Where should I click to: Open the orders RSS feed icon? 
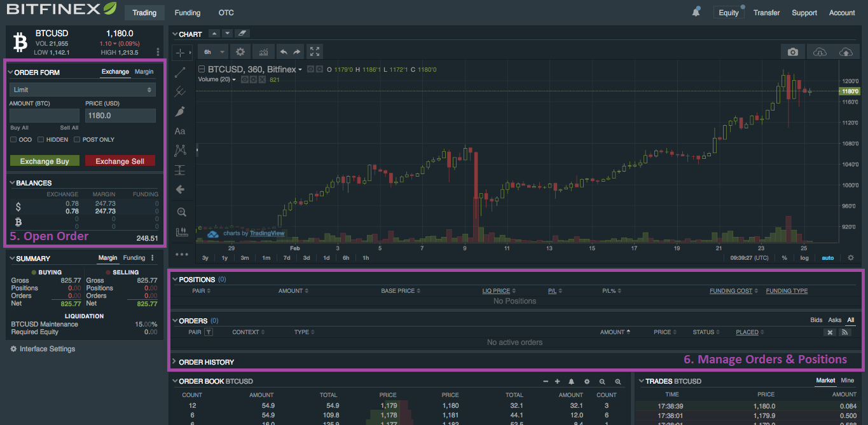coord(845,332)
